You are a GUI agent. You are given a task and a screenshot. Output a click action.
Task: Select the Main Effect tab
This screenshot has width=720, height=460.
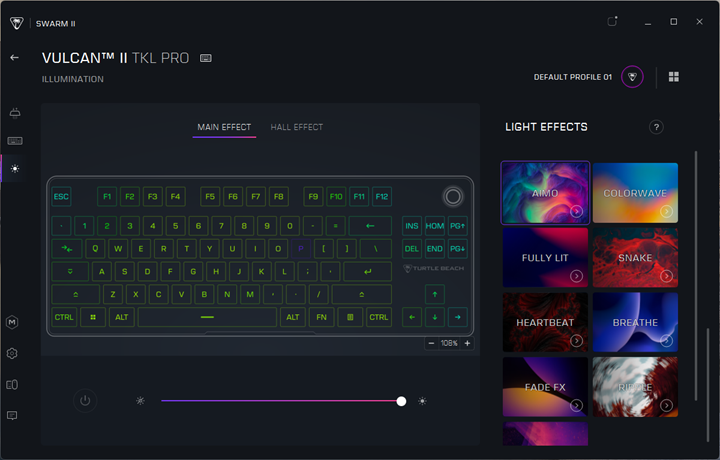coord(224,127)
